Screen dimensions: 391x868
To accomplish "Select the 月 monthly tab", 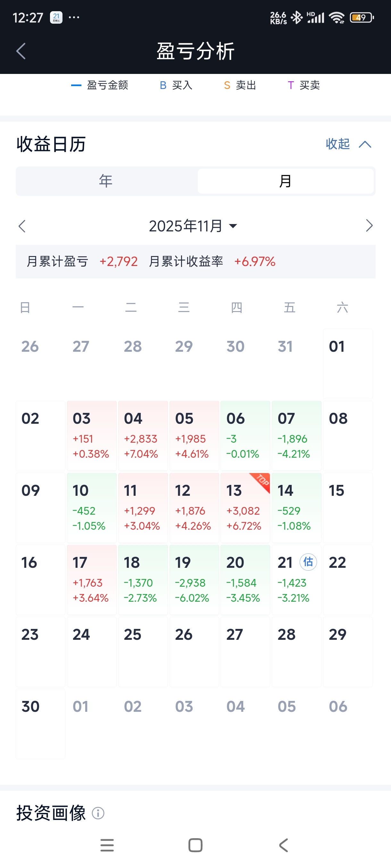I will pos(286,181).
